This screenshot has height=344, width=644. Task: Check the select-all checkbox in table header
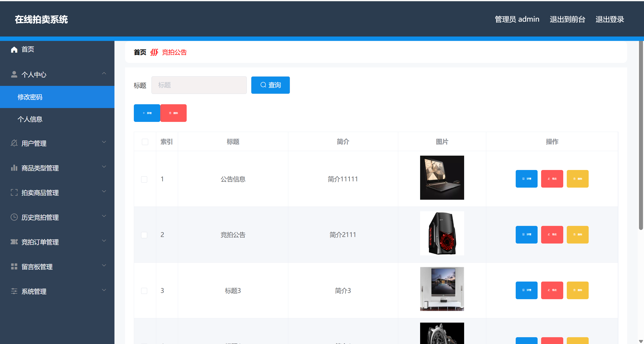(x=145, y=142)
